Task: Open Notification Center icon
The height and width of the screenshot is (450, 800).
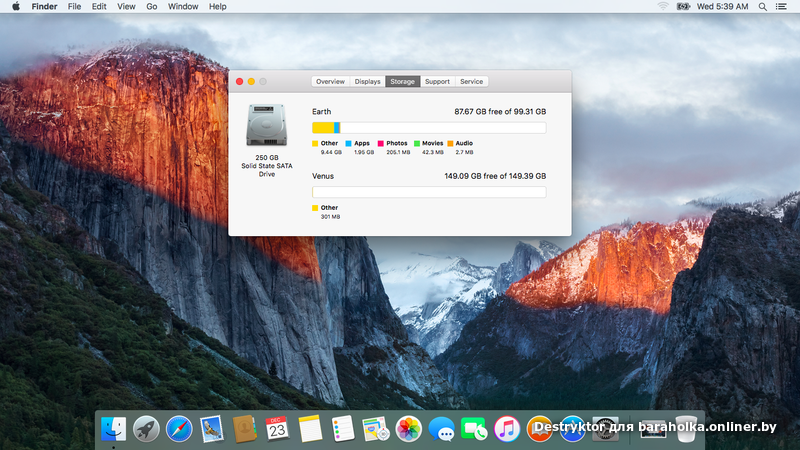Action: click(x=781, y=7)
